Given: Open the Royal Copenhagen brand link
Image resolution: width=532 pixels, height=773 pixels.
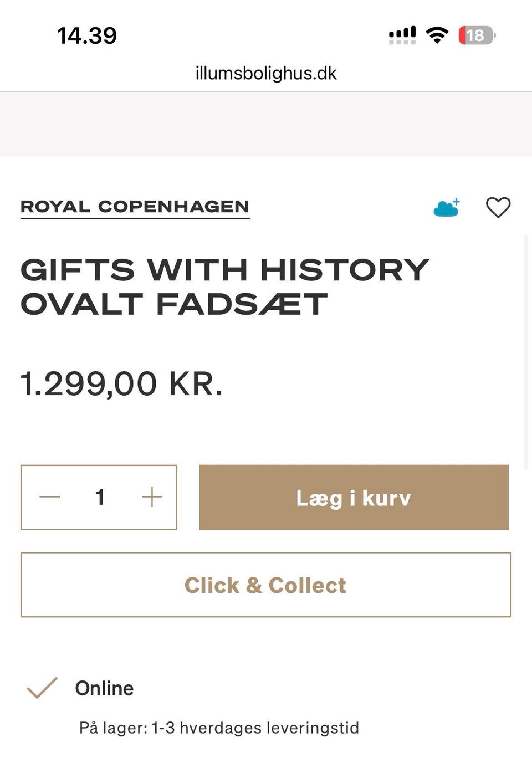Looking at the screenshot, I should pyautogui.click(x=135, y=207).
